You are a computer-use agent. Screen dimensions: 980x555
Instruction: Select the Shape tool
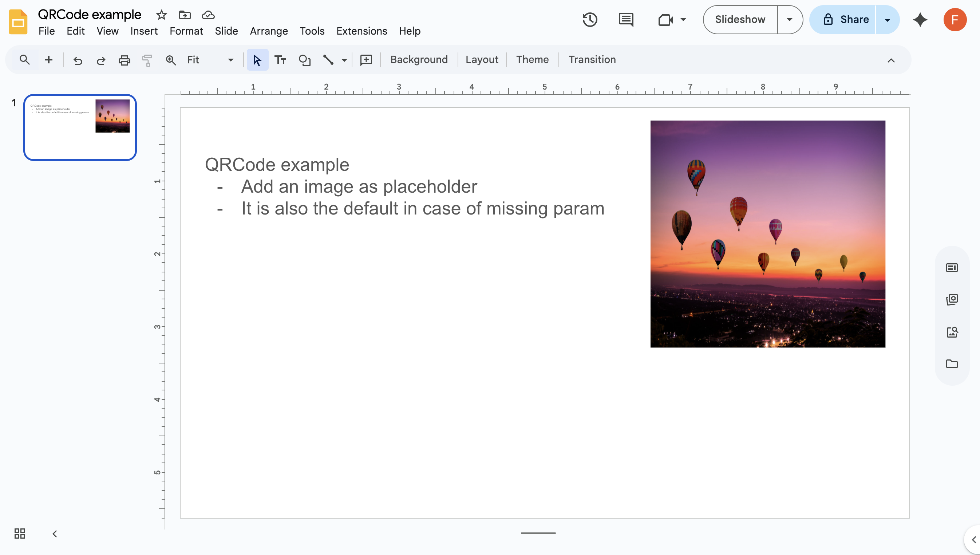[x=304, y=60]
